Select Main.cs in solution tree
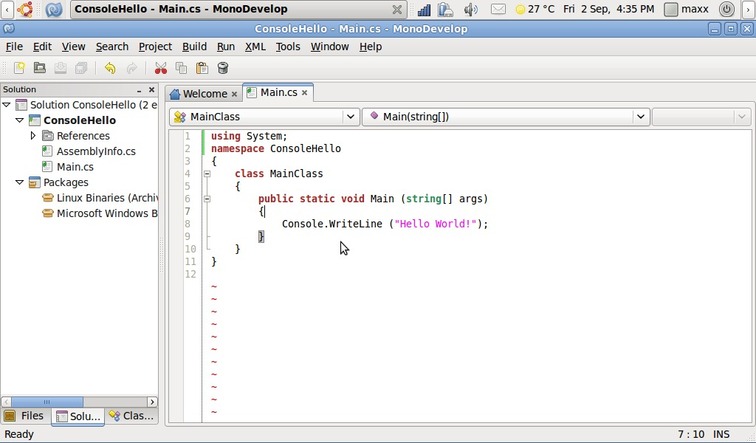 coord(75,167)
